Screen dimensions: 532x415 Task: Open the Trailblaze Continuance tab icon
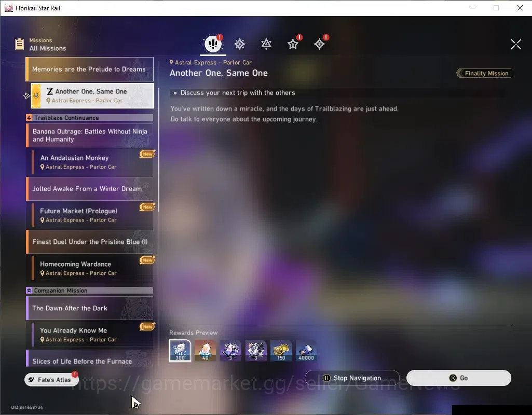(x=266, y=44)
